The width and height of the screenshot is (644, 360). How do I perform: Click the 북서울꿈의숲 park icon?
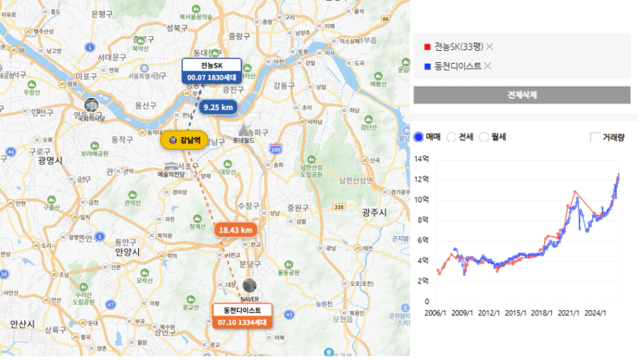tap(196, 9)
